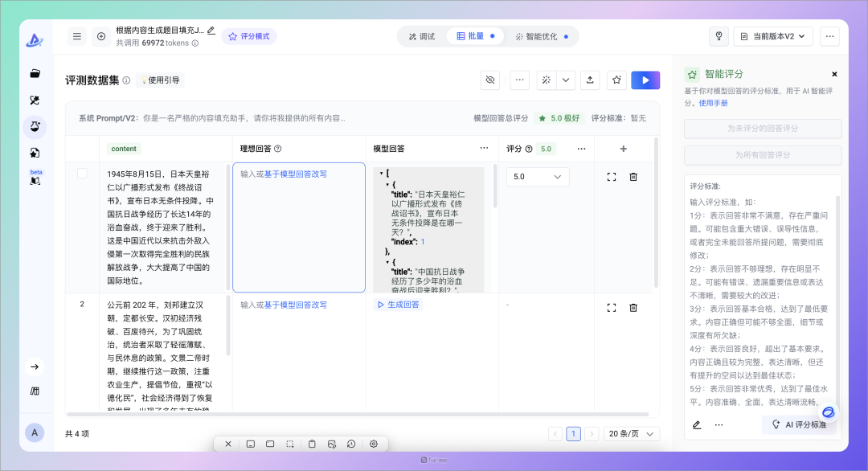Open the 当前版本V2 version dropdown
Viewport: 868px width, 471px height.
click(x=772, y=36)
